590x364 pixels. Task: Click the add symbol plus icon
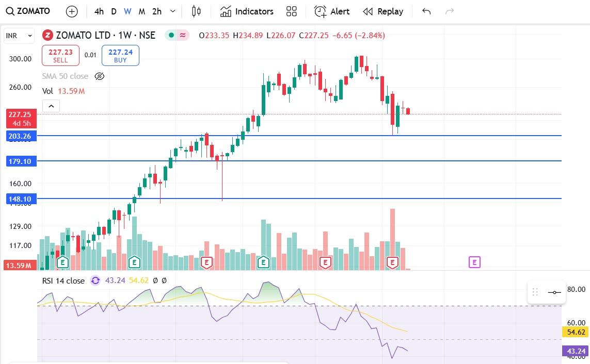tap(72, 12)
